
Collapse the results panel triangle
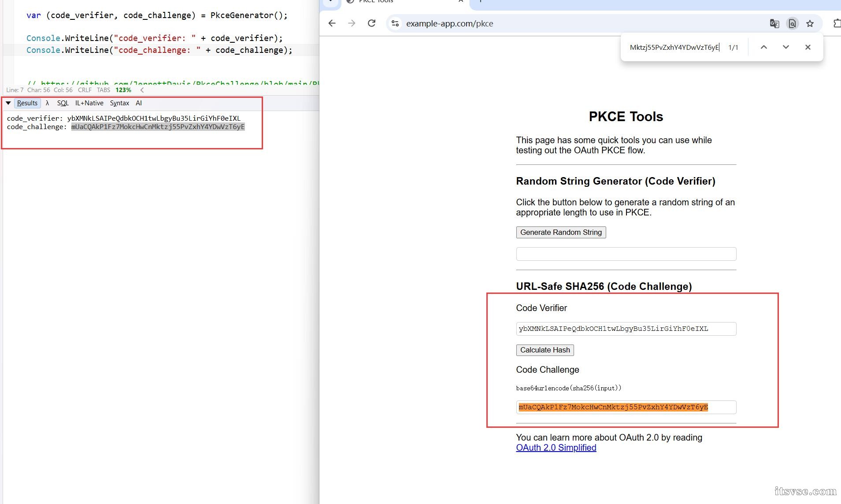8,103
